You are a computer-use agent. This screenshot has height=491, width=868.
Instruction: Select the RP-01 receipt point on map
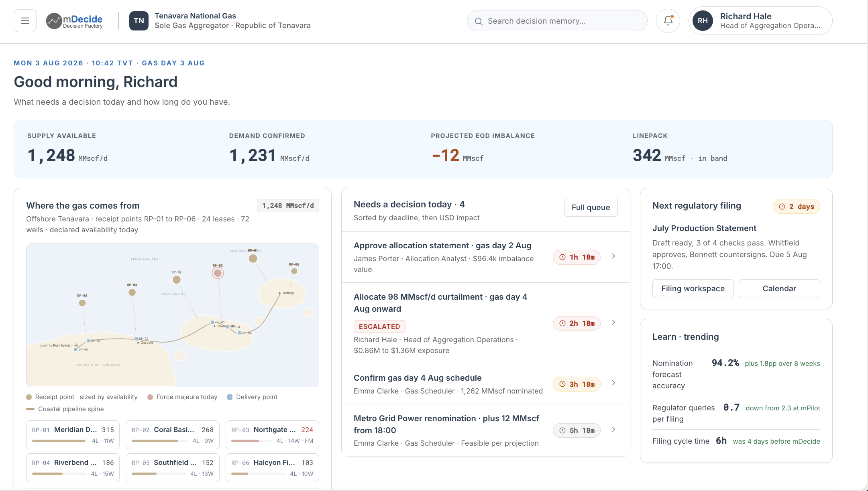pos(253,258)
